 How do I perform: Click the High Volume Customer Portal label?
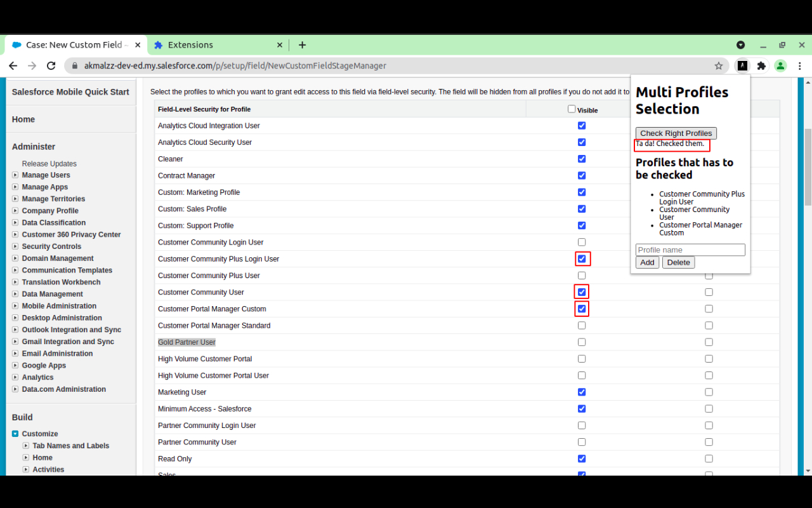[x=205, y=359]
